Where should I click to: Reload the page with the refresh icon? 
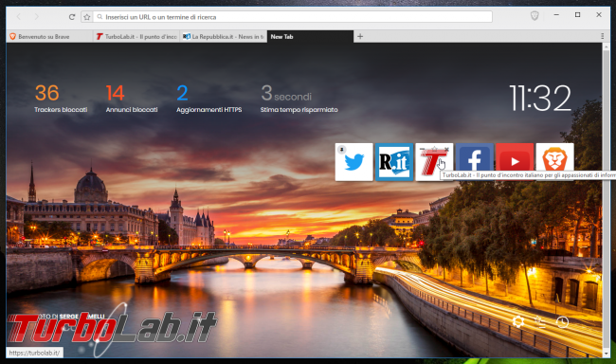click(72, 17)
